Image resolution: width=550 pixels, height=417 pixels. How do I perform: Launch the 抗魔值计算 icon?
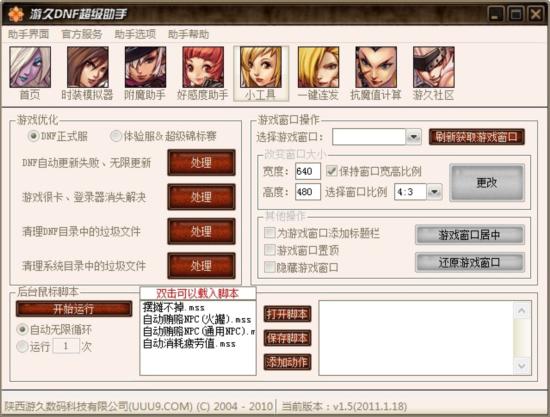[x=376, y=67]
